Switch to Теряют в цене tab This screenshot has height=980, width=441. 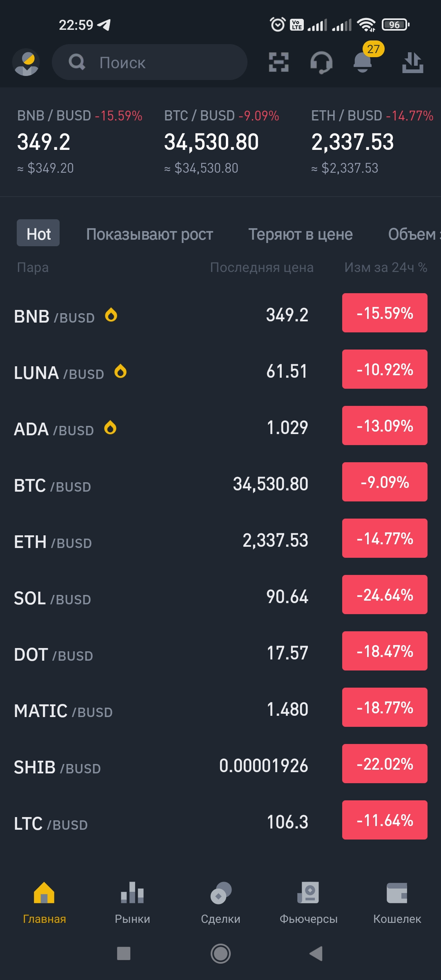tap(301, 234)
